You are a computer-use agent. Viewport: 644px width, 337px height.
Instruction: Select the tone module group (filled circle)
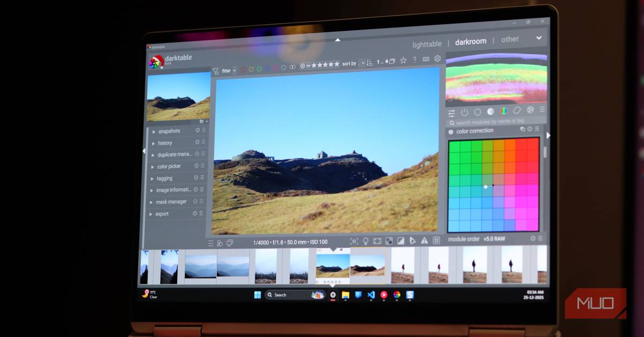coord(491,111)
